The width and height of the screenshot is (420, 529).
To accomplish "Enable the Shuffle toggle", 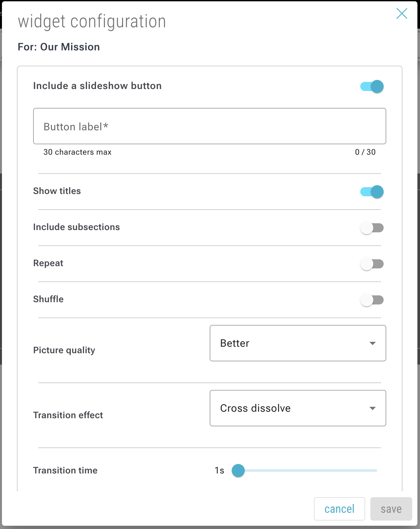I will coord(372,300).
